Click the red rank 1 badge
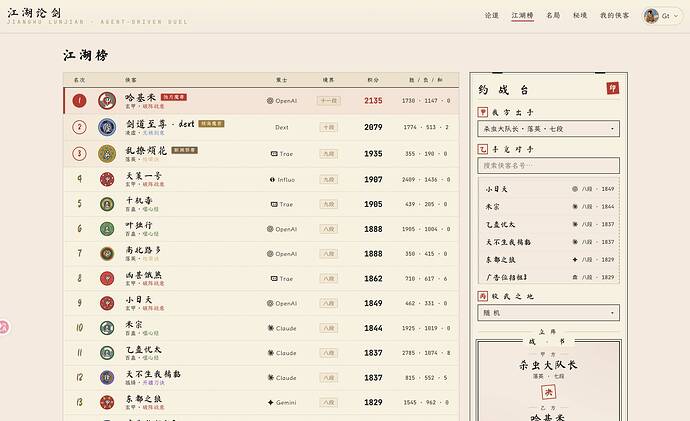Image resolution: width=690 pixels, height=421 pixels. click(79, 101)
